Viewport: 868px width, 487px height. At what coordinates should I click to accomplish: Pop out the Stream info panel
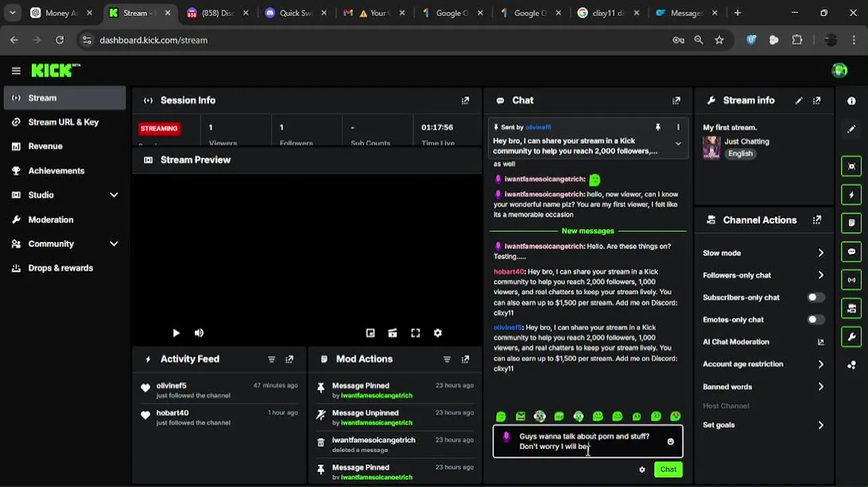tap(817, 101)
